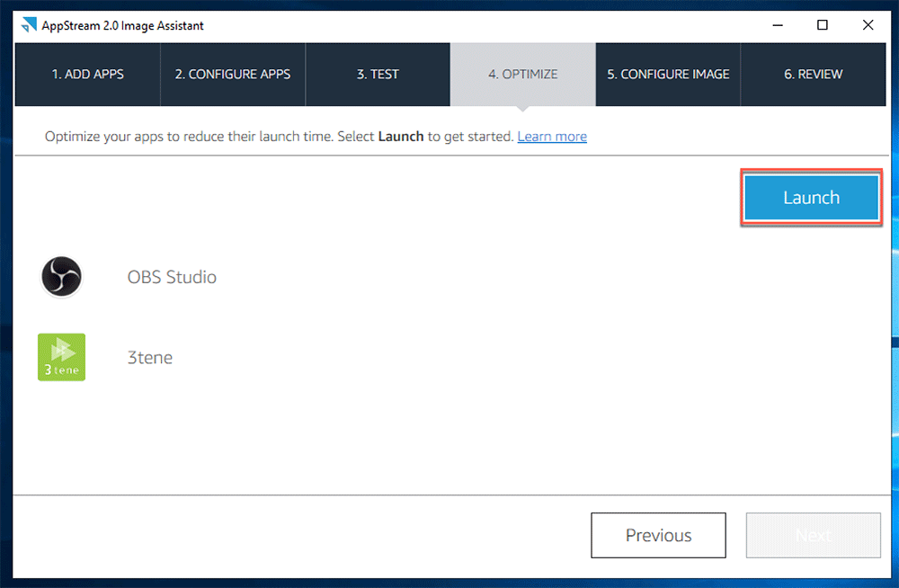
Task: Go back with the Previous button
Action: pos(658,535)
